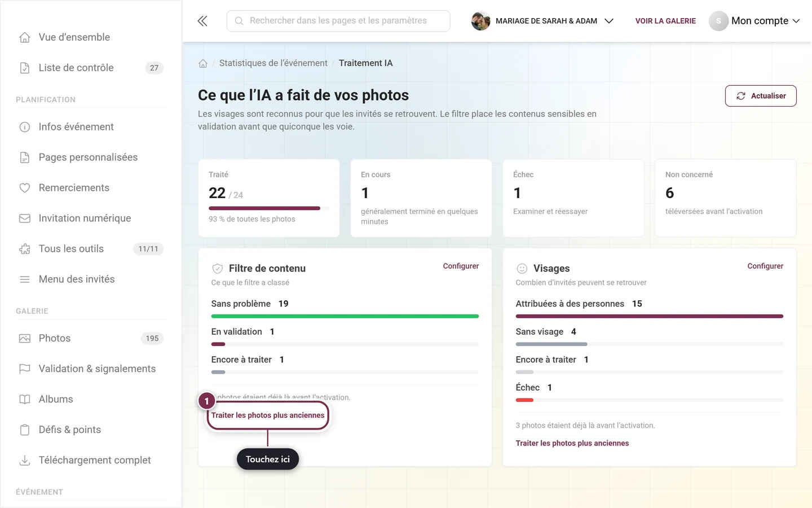The image size is (812, 508).
Task: Click the envelope icon for Invitation numérique
Action: (25, 218)
